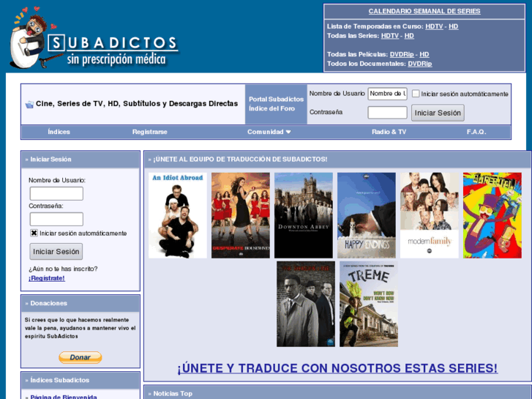Click the folder icon beside the forum title

29,104
